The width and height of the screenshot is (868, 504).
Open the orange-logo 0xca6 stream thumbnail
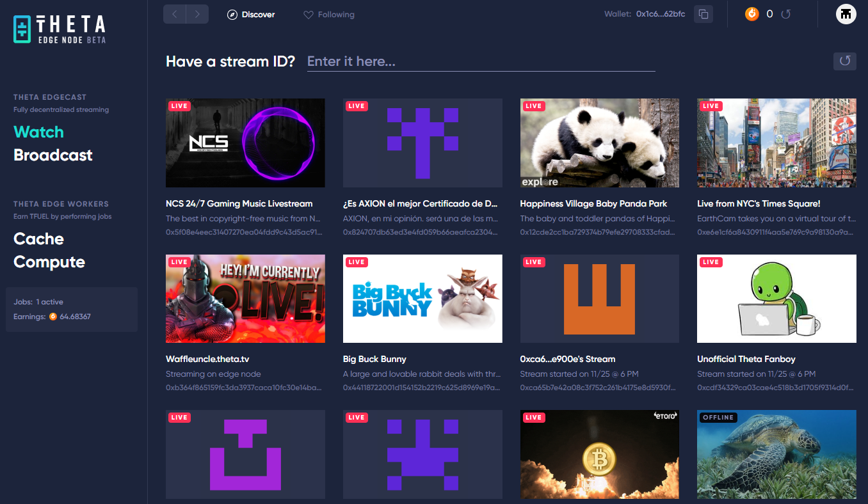click(x=600, y=299)
